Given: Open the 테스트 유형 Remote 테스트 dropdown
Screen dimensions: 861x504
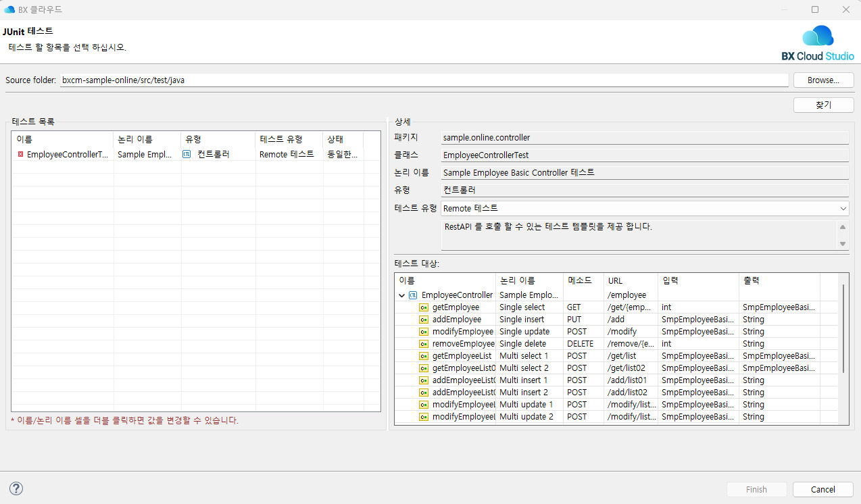Looking at the screenshot, I should (x=645, y=208).
